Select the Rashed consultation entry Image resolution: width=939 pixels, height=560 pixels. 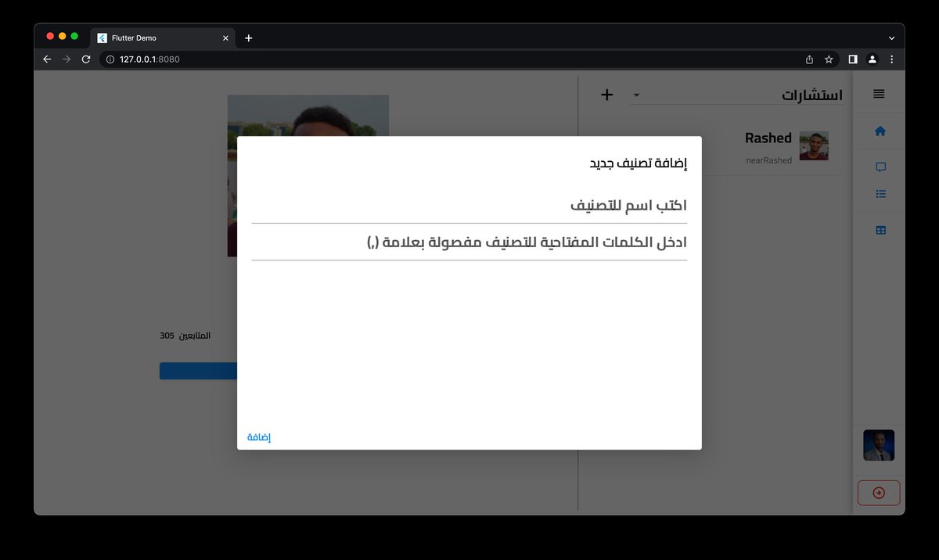coord(714,146)
